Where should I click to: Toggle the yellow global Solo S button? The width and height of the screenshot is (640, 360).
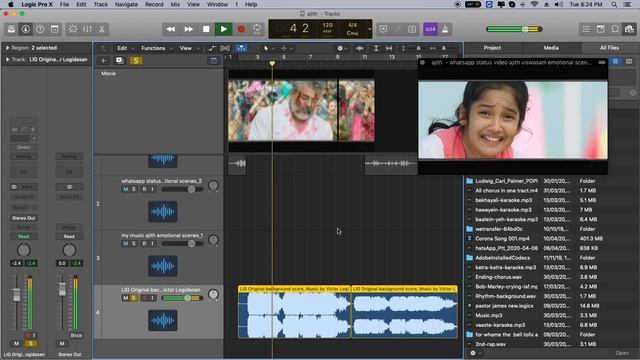[x=136, y=60]
